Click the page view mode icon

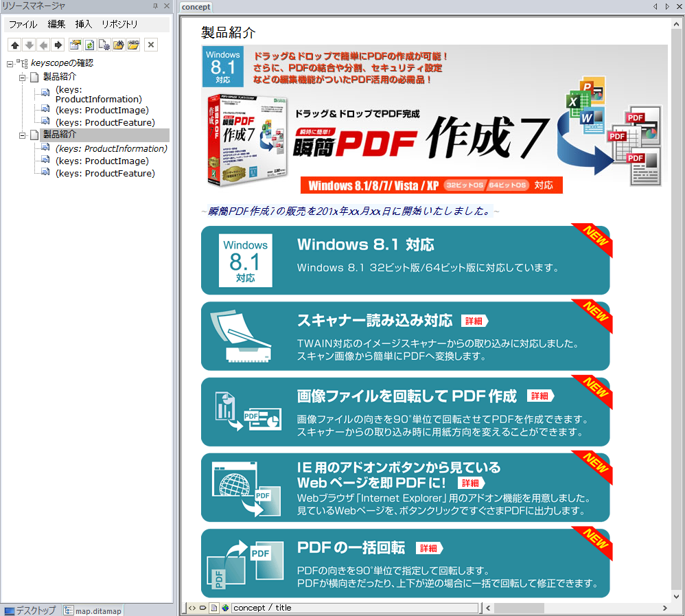(214, 608)
